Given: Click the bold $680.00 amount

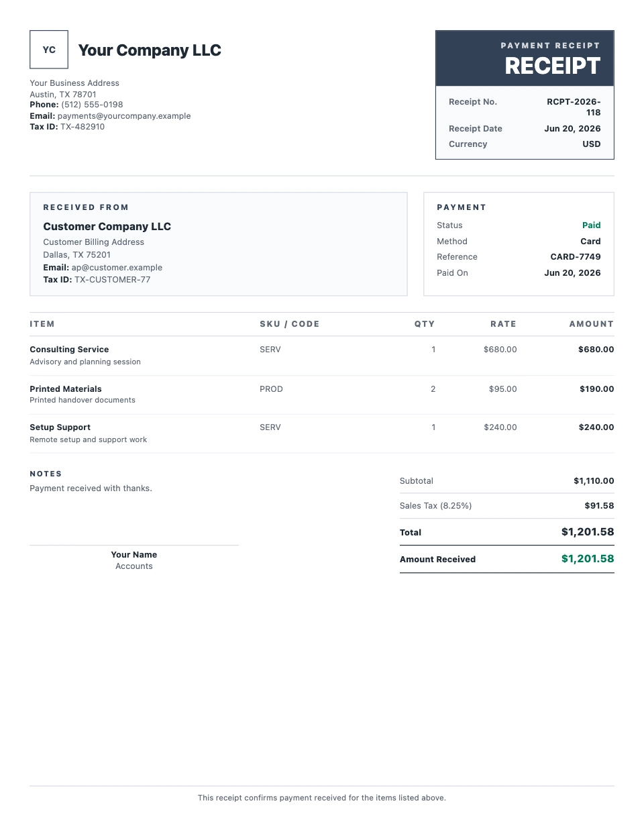Looking at the screenshot, I should coord(596,350).
